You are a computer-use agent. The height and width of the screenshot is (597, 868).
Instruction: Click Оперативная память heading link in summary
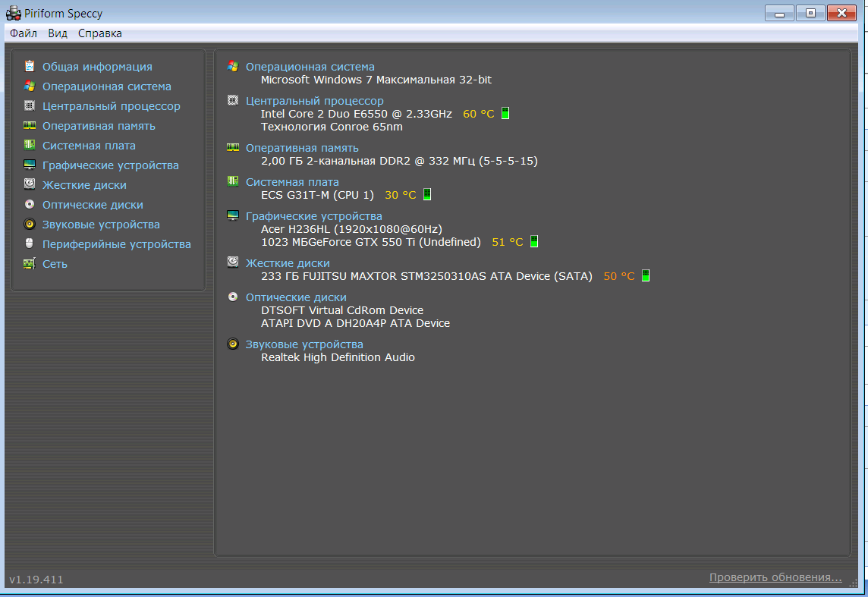tap(302, 148)
